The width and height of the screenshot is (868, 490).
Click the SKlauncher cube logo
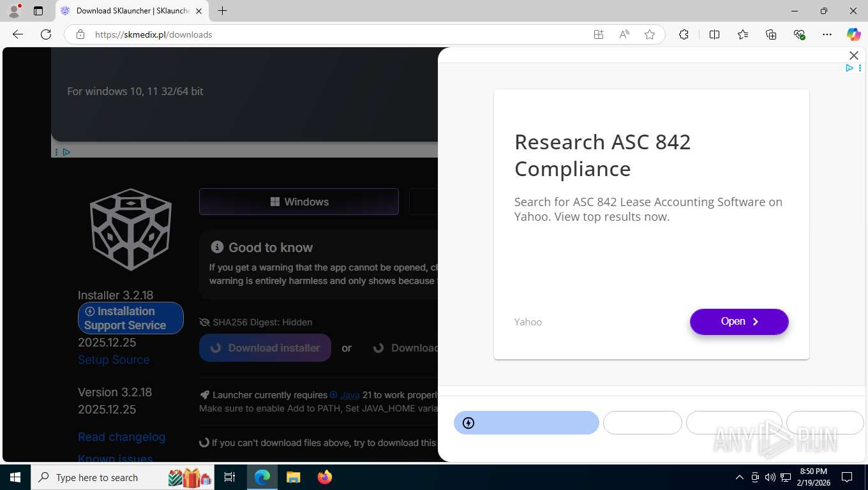(131, 229)
